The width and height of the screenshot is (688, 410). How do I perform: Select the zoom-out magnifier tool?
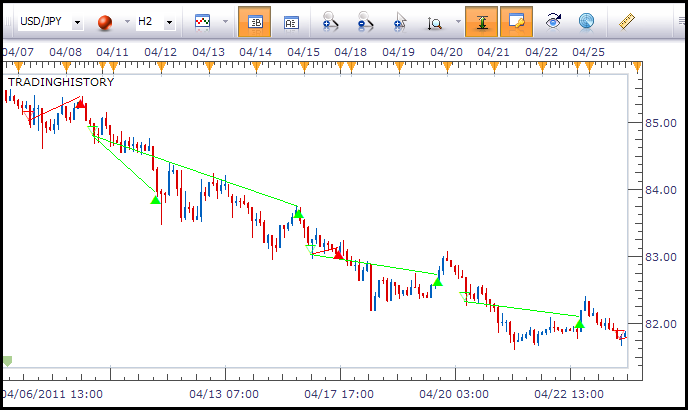coord(366,21)
